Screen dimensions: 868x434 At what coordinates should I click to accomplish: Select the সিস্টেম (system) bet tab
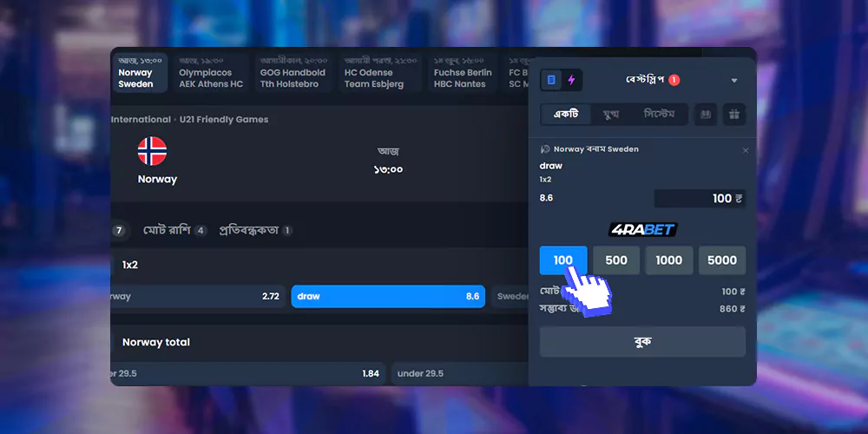click(659, 115)
